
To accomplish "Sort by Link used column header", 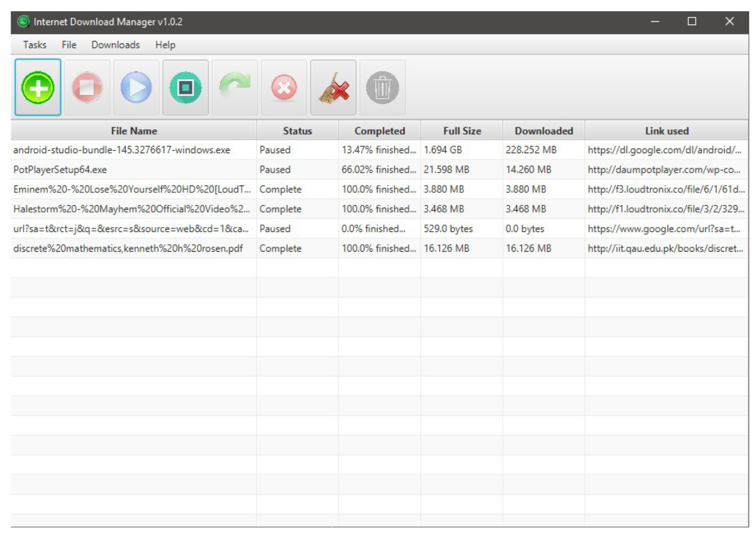I will (x=667, y=130).
